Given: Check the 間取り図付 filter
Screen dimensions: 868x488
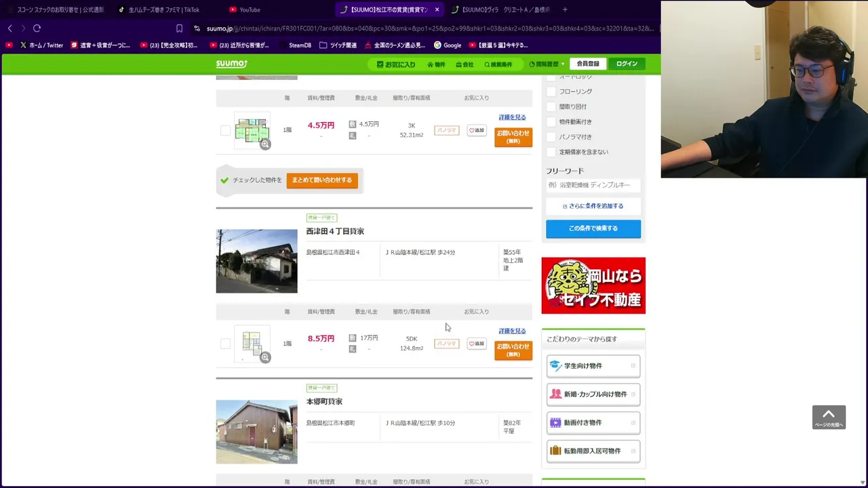Looking at the screenshot, I should (x=551, y=106).
